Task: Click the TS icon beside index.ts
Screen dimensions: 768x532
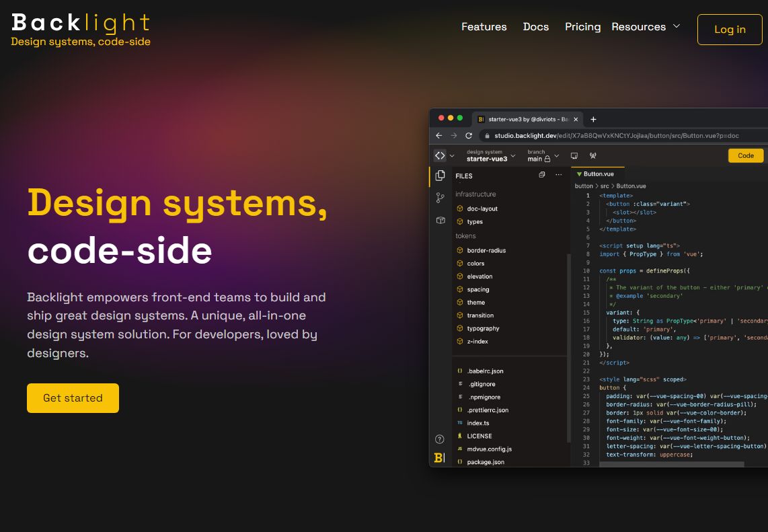Action: (459, 423)
